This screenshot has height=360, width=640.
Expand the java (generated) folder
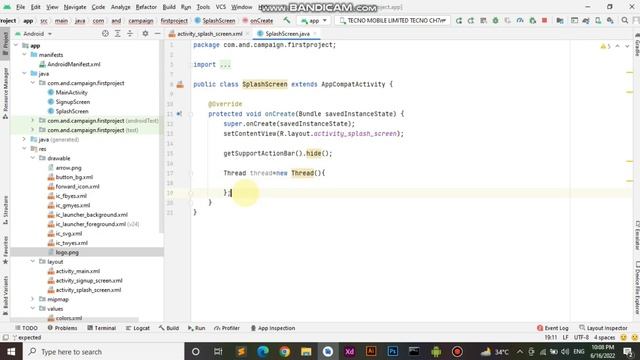tap(24, 139)
